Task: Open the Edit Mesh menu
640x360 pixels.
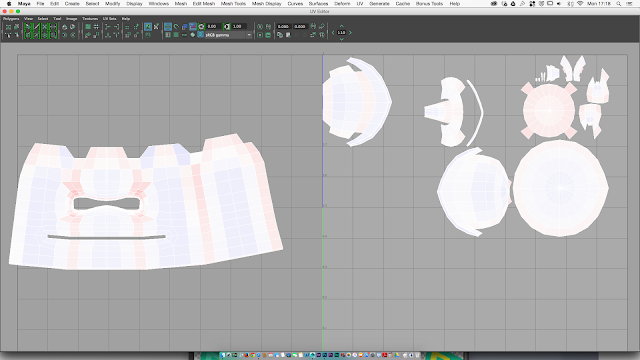Action: click(204, 4)
